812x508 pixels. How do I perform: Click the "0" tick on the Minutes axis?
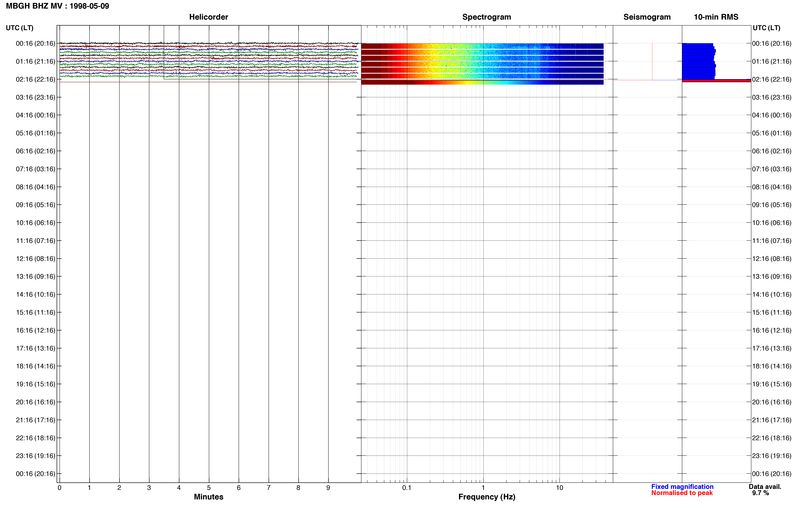[x=59, y=487]
